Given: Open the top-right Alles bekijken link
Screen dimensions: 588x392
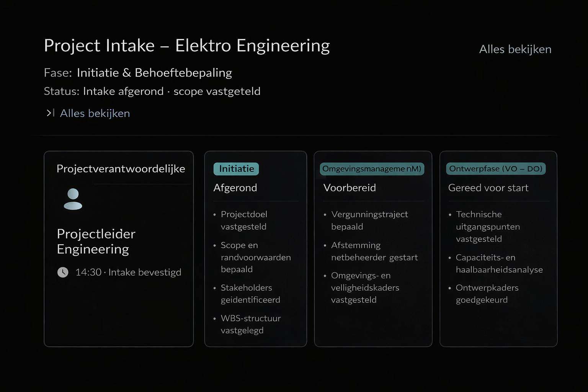Looking at the screenshot, I should tap(515, 49).
